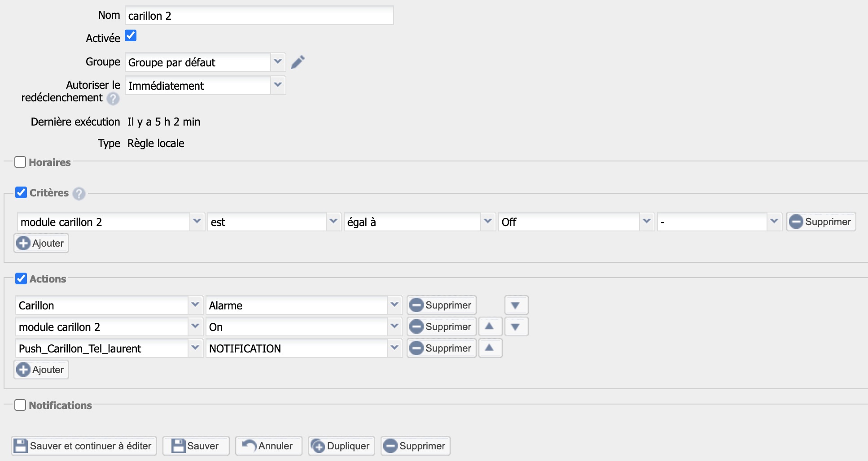Click the pencil icon to edit group
Screen dimensions: 868x461
(298, 62)
